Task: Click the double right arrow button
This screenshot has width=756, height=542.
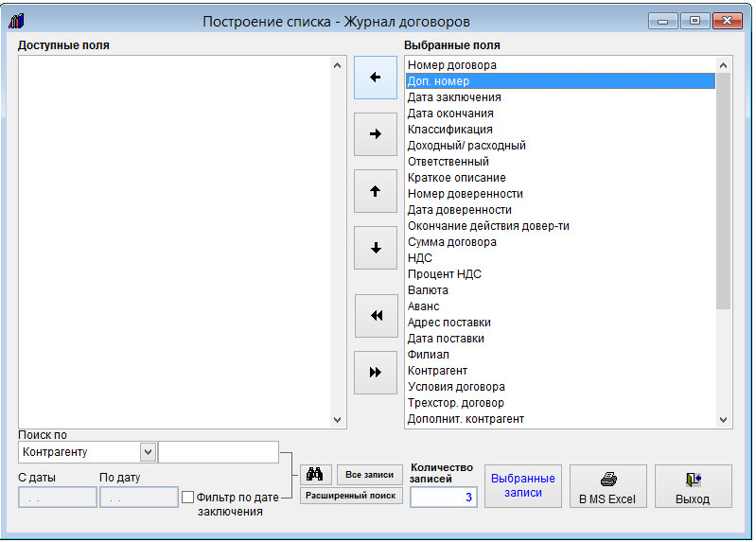Action: pyautogui.click(x=375, y=373)
